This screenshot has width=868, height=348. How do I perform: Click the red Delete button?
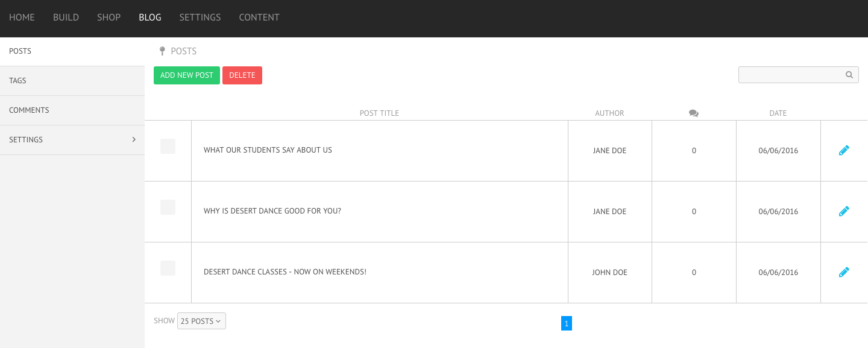242,75
